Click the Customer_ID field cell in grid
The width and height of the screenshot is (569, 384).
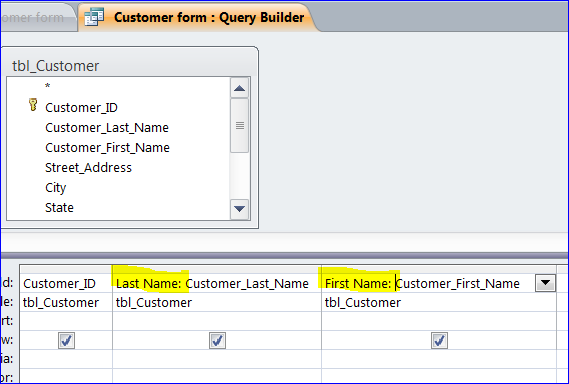tap(66, 283)
